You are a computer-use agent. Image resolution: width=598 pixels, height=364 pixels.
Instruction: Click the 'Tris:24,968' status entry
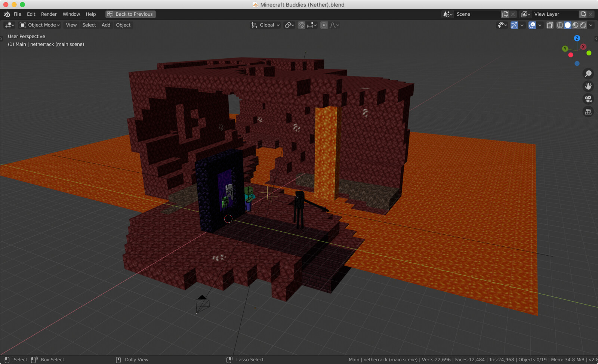[x=502, y=360]
